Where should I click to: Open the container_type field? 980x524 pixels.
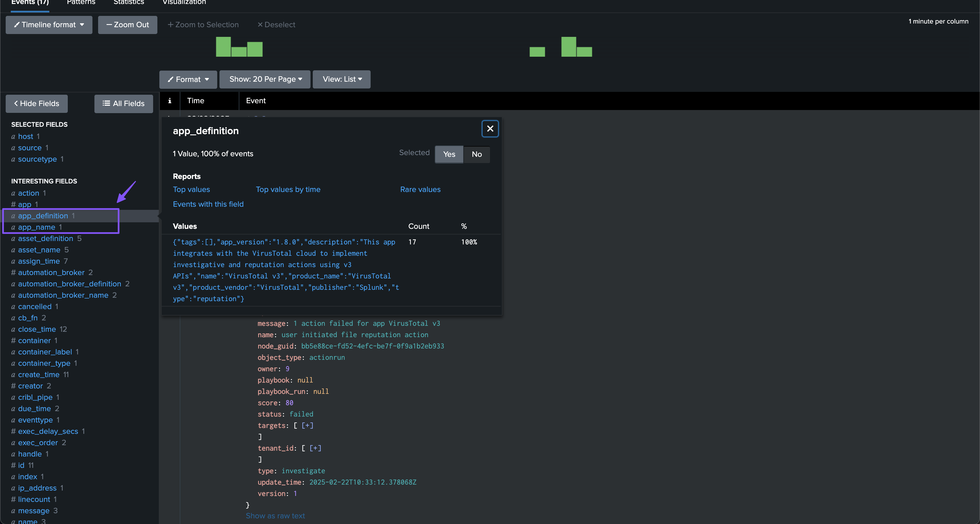(x=44, y=363)
